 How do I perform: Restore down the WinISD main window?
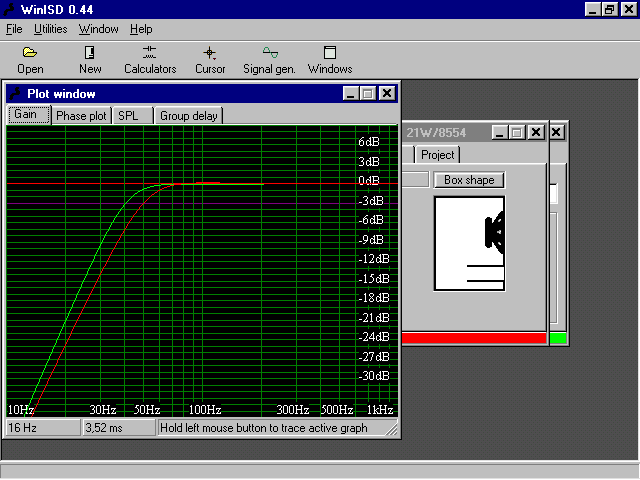click(x=609, y=9)
